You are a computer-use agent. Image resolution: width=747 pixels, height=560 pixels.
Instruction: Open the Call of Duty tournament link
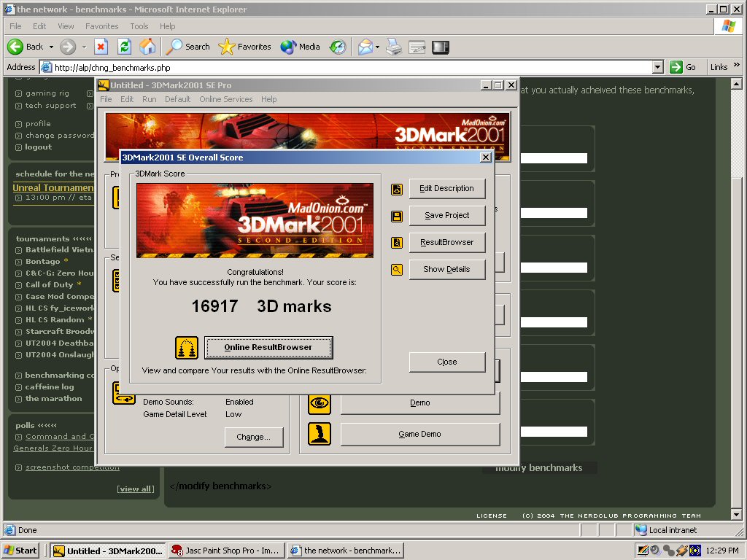[x=49, y=285]
